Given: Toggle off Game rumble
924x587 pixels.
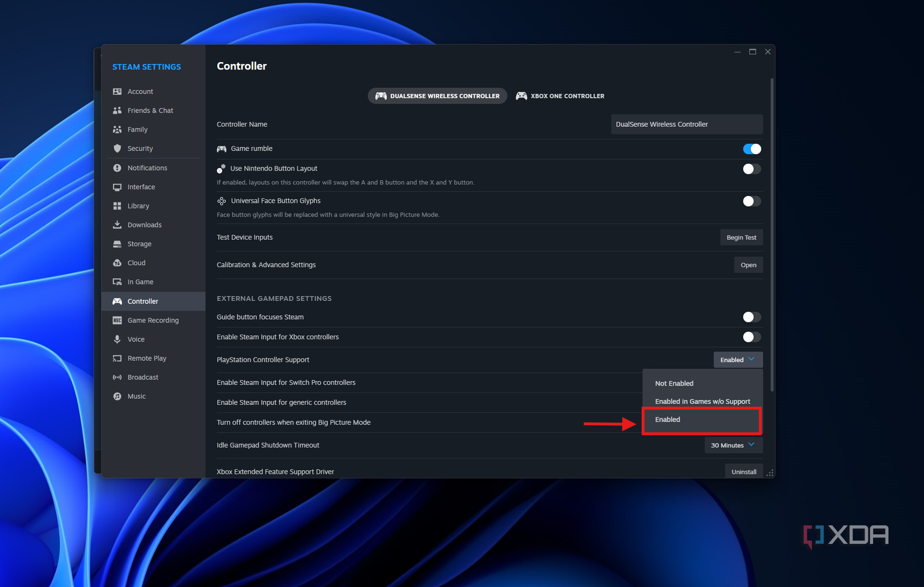Looking at the screenshot, I should click(x=752, y=148).
